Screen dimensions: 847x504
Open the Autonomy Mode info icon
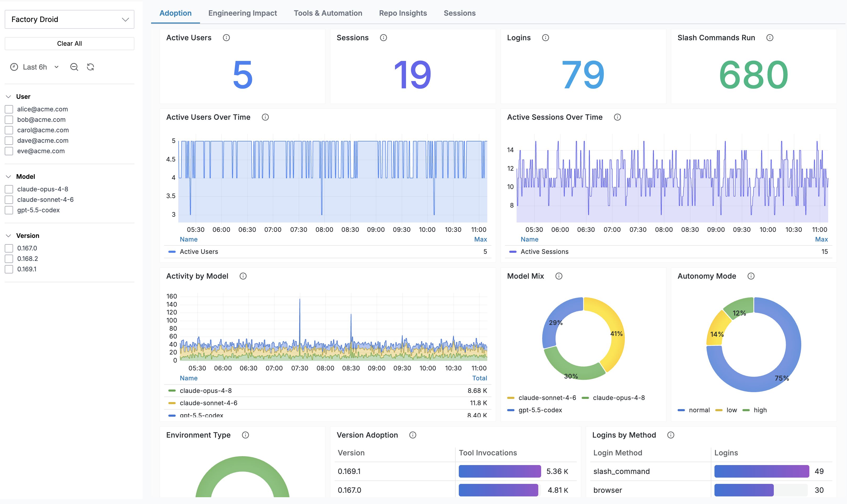751,276
